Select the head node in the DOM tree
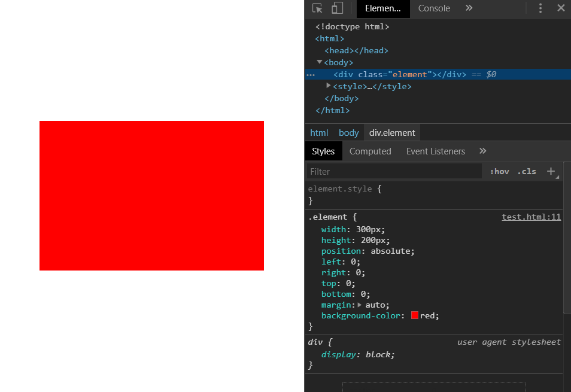This screenshot has height=392, width=571. tap(356, 51)
